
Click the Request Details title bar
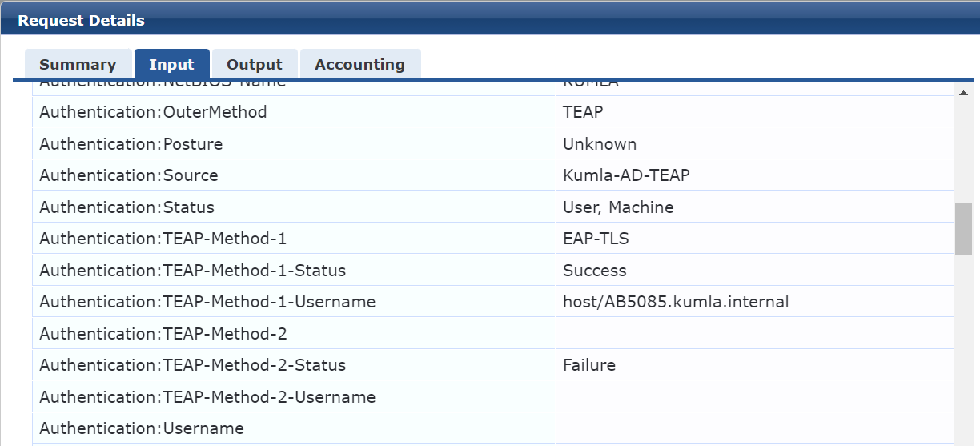[x=490, y=20]
